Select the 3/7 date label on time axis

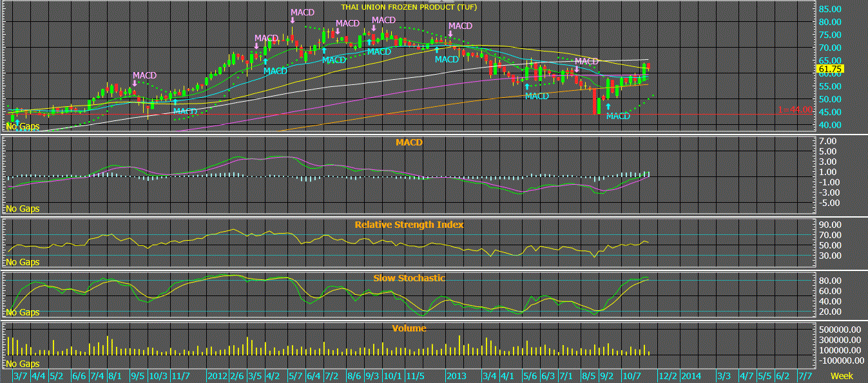[x=20, y=375]
